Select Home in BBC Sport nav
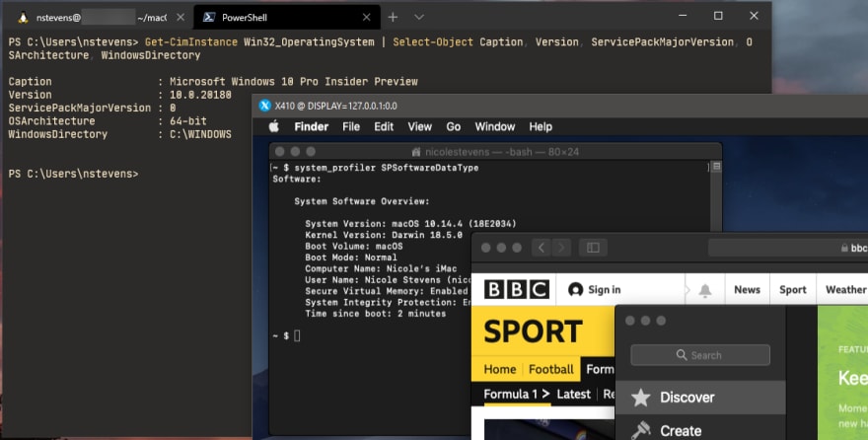868x440 pixels. coord(500,369)
